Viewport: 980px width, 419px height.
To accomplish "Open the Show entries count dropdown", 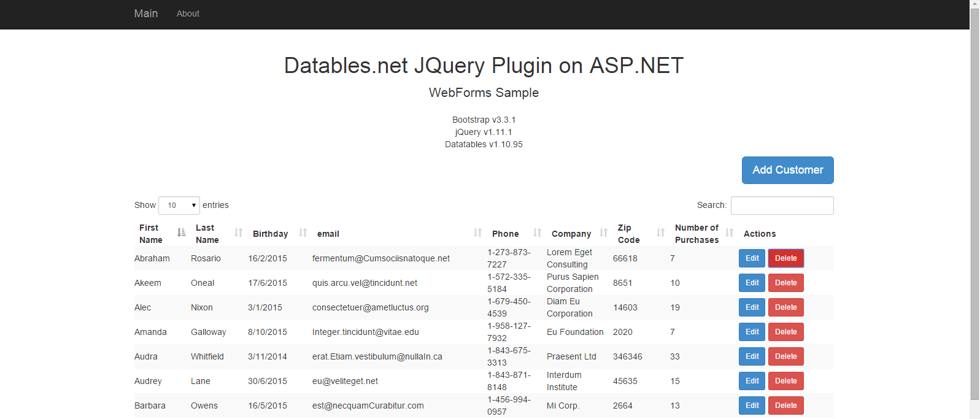I will click(x=179, y=206).
